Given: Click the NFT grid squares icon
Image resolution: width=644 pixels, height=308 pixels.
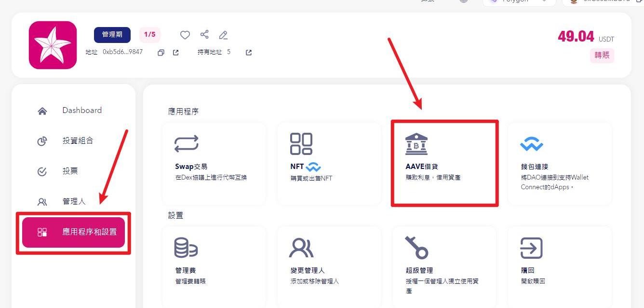Looking at the screenshot, I should point(301,144).
